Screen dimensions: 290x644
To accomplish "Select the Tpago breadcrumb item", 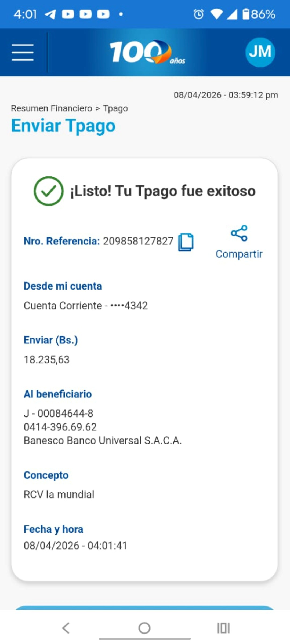I will click(115, 108).
